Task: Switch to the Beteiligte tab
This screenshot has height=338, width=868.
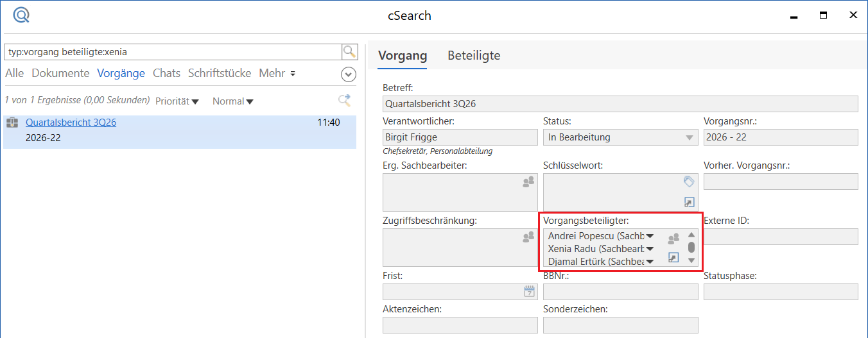Action: click(474, 56)
